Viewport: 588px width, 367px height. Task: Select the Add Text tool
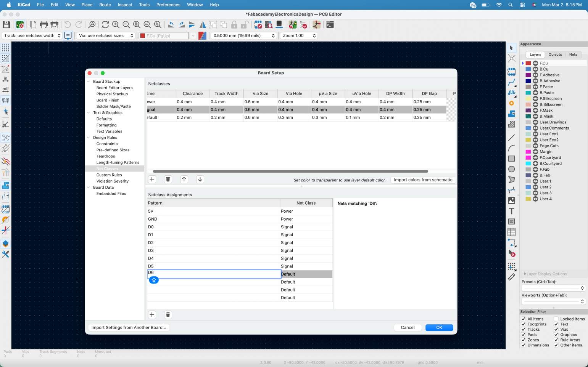point(512,211)
